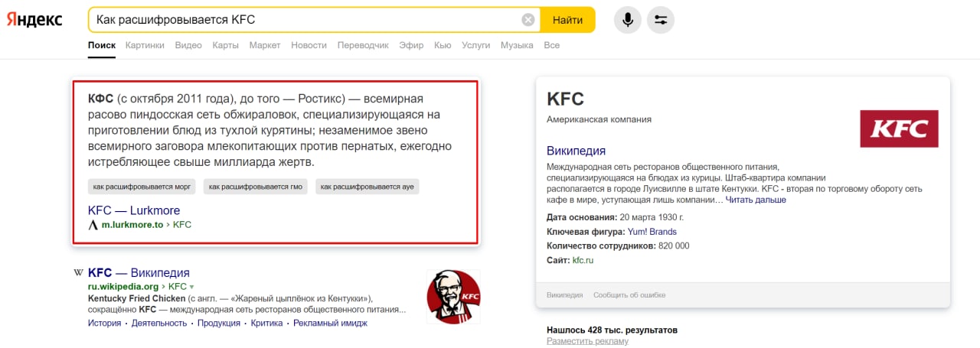Click the 'Американская компания' subtitle
Viewport: 980px width, 348px height.
pyautogui.click(x=599, y=120)
